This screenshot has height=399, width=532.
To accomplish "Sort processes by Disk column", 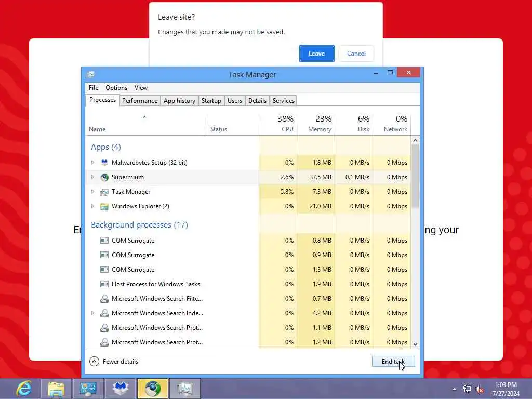I will 354,125.
